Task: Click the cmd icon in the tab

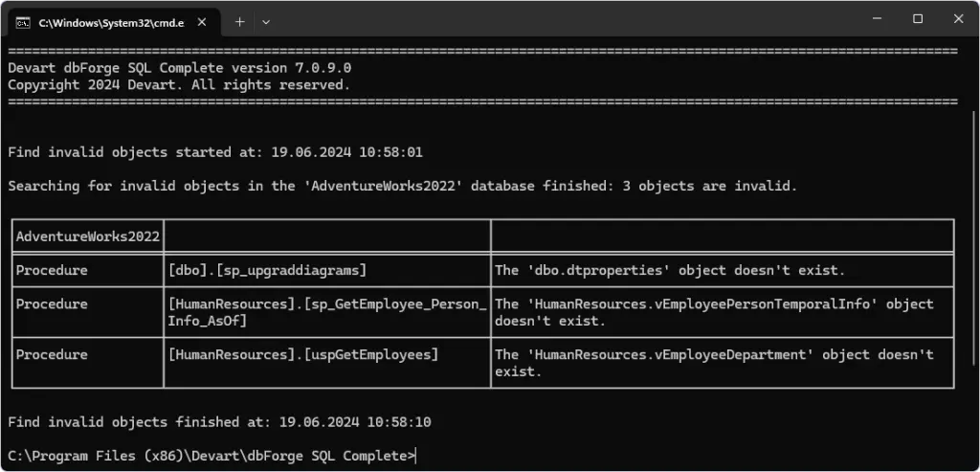Action: click(22, 21)
